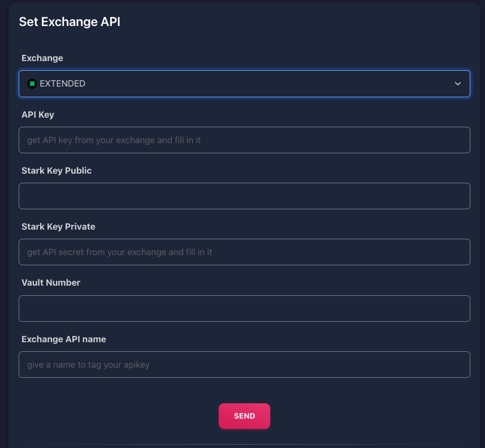This screenshot has width=485, height=448.
Task: Click the green Extended exchange logo icon
Action: point(32,84)
